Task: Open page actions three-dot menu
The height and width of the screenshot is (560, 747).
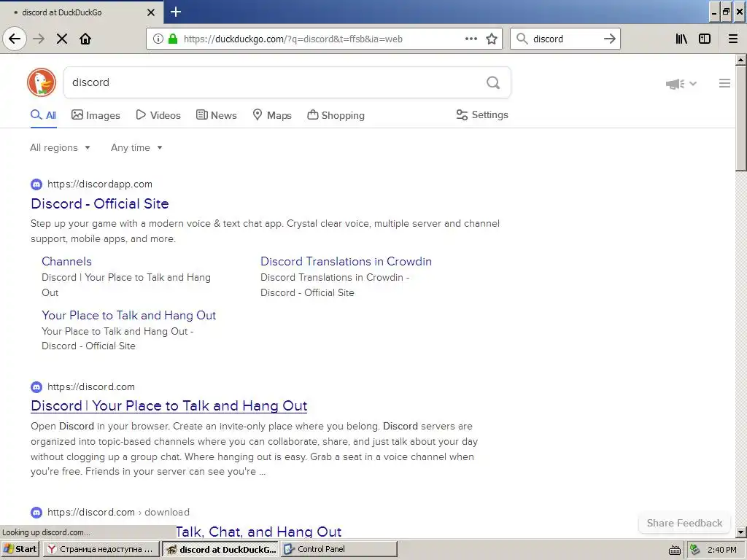Action: click(471, 39)
